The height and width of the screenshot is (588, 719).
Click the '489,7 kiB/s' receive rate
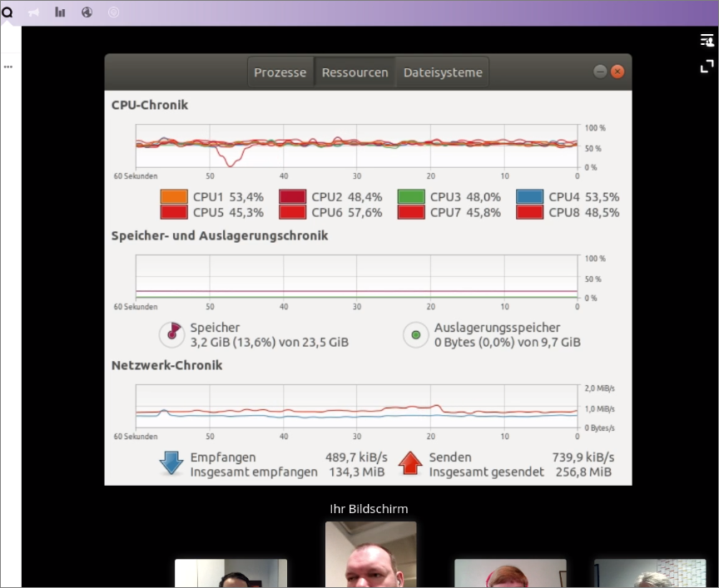(356, 457)
